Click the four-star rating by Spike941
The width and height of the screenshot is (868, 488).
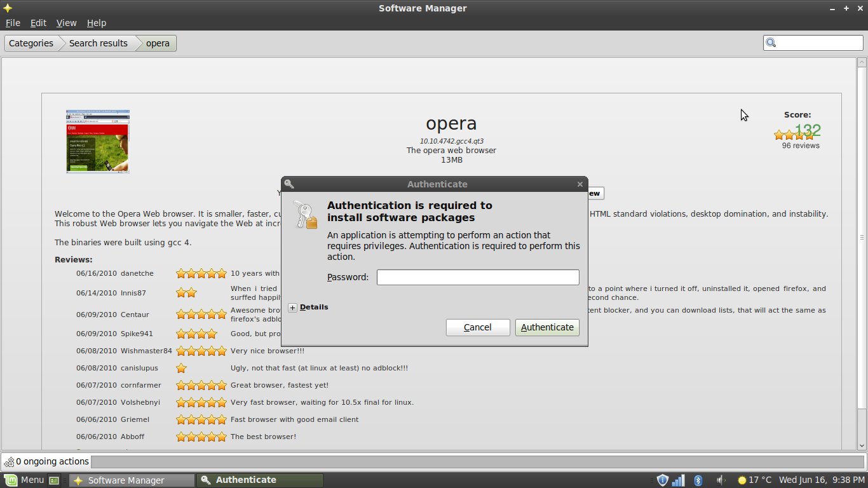tap(196, 334)
